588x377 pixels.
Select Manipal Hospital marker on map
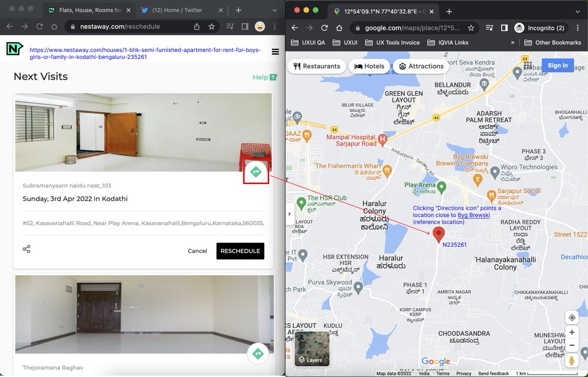click(x=383, y=141)
